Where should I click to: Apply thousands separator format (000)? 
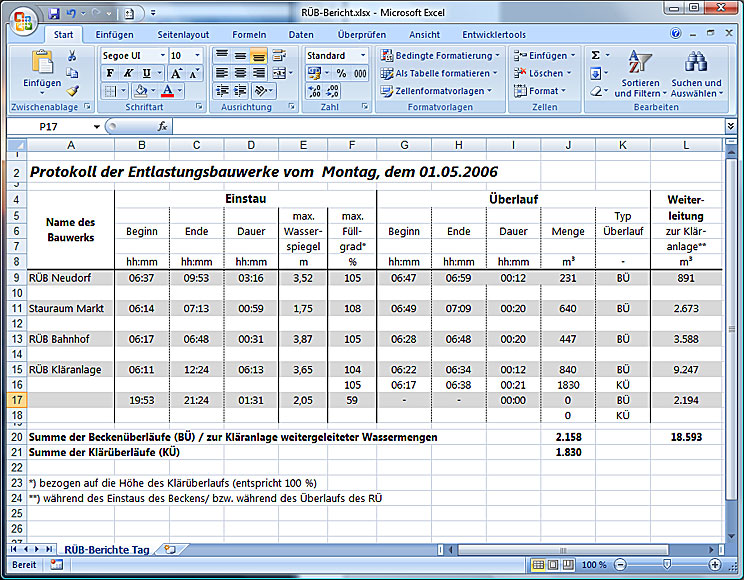coord(360,73)
